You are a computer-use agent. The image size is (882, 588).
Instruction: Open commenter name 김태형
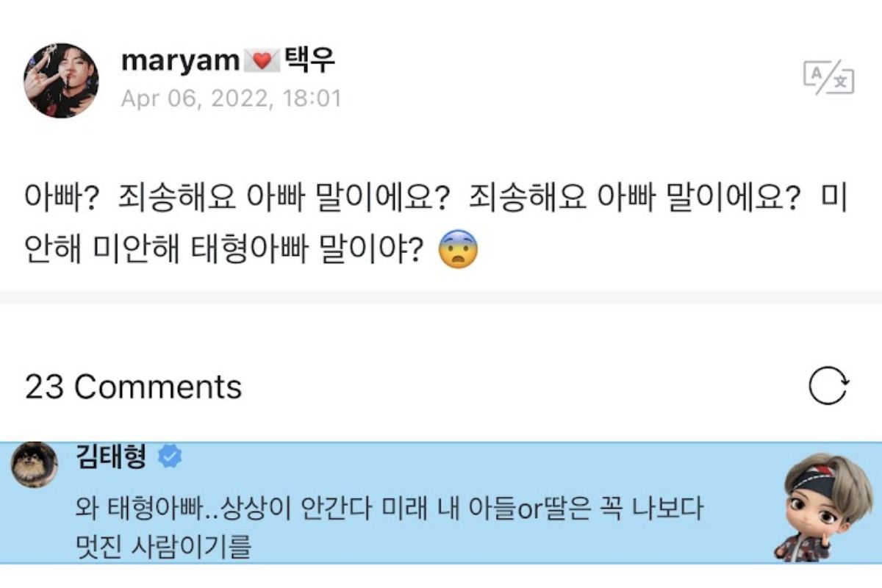111,457
